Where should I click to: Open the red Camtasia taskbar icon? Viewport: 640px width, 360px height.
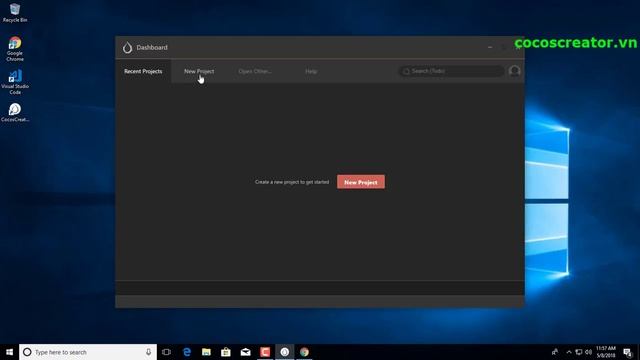pyautogui.click(x=265, y=352)
